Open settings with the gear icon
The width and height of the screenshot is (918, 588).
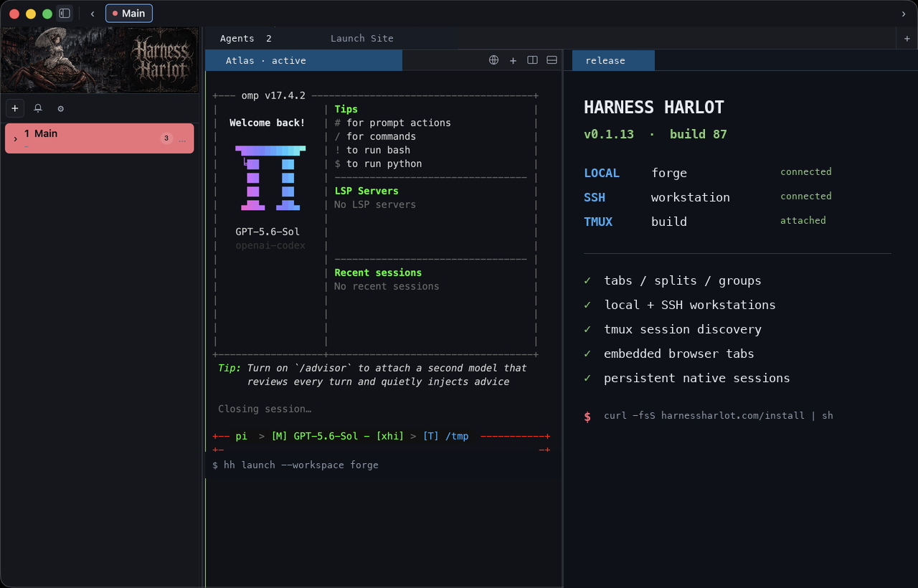[x=61, y=108]
